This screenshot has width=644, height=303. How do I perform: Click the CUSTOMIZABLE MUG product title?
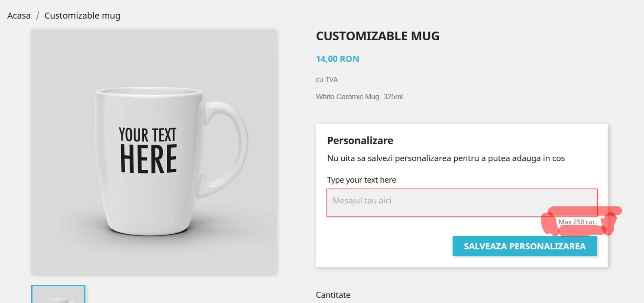point(378,36)
